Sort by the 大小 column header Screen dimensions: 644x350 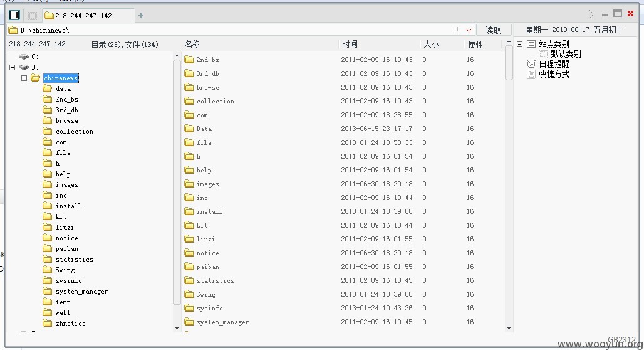[431, 44]
